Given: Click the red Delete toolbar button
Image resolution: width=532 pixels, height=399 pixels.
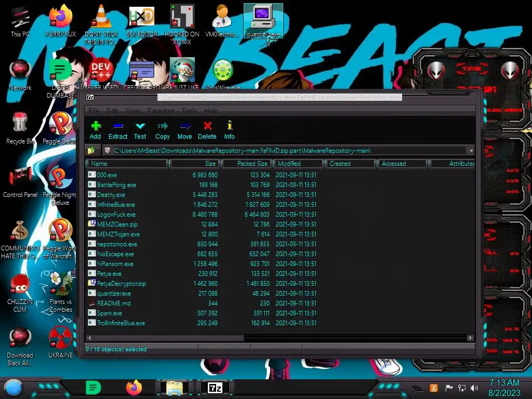Looking at the screenshot, I should click(x=207, y=130).
